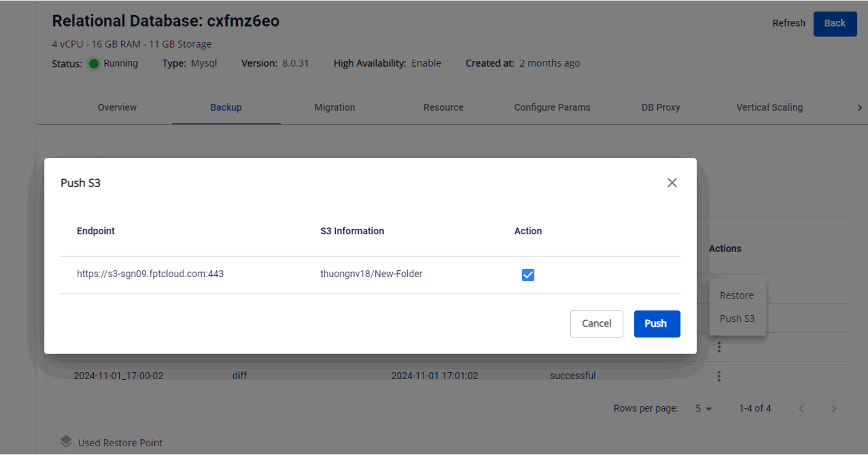Select Restore from the actions menu
Image resolution: width=868 pixels, height=455 pixels.
pos(736,296)
